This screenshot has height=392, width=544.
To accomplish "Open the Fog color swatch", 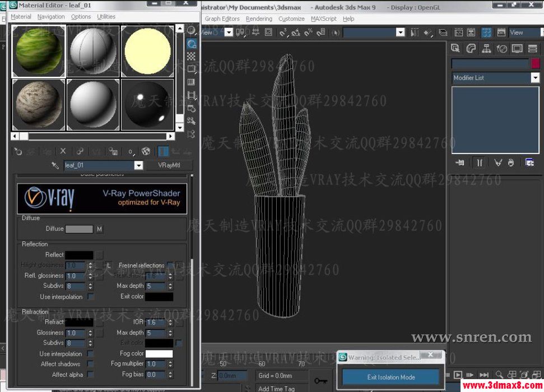I will coord(159,353).
